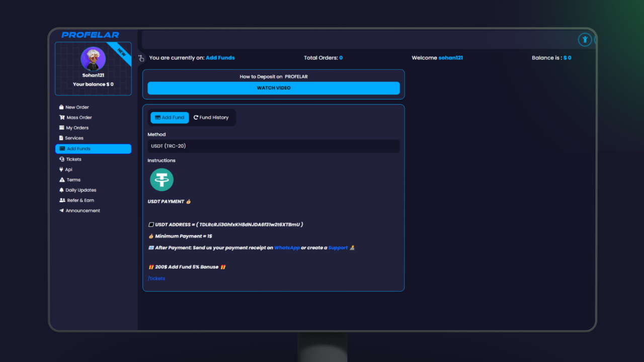644x362 pixels.
Task: Click the 200$ Add Fund 5% Bonuse line
Action: coord(187,267)
